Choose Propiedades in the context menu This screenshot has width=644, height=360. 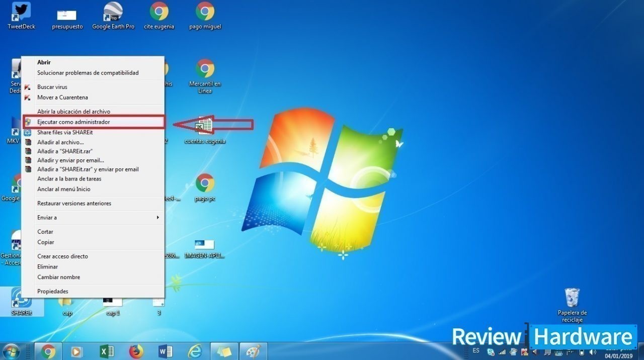click(94, 292)
